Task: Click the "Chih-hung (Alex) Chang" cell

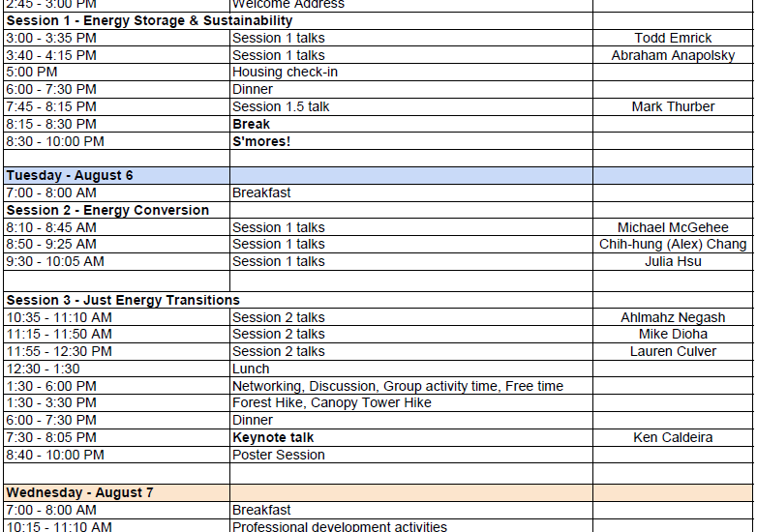Action: tap(673, 244)
